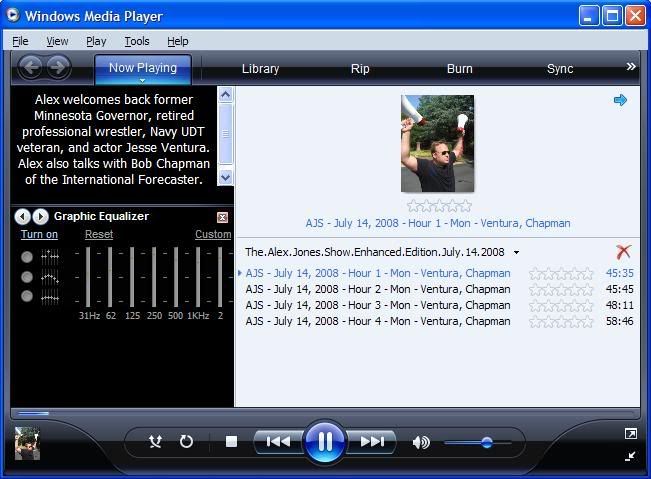
Task: Rate the Hour 3 track stars
Action: [x=561, y=305]
